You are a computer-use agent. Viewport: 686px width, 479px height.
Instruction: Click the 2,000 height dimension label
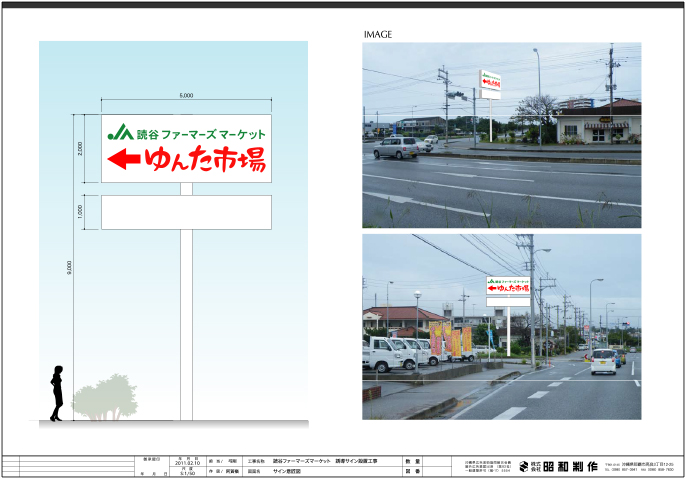(x=80, y=148)
